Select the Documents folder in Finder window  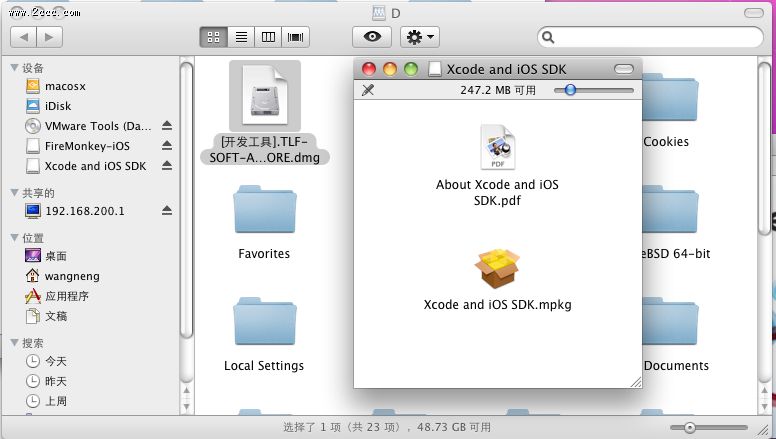[x=676, y=335]
